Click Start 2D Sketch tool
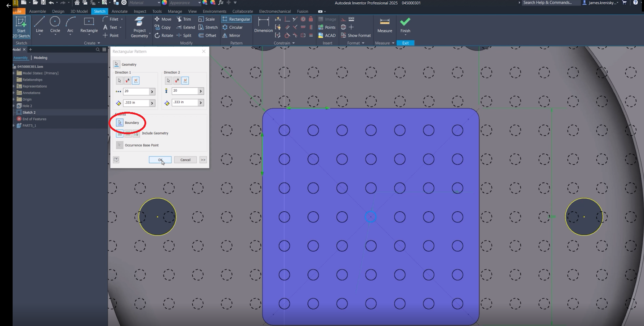The image size is (644, 326). click(x=21, y=27)
